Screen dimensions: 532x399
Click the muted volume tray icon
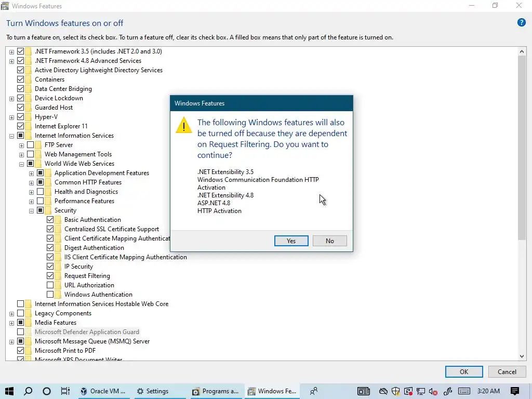433,392
